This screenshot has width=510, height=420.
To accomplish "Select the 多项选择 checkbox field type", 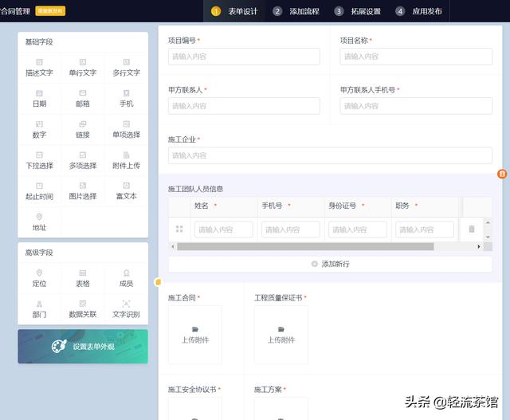I will pos(83,160).
